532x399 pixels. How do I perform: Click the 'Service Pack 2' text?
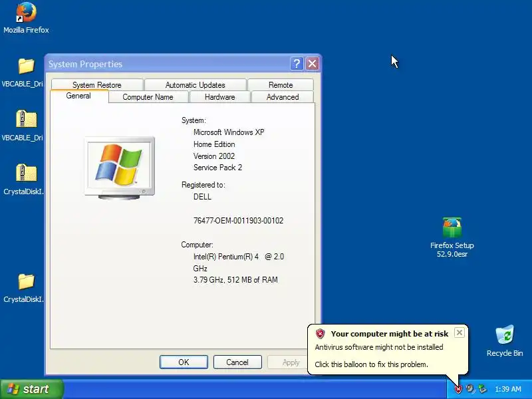[x=217, y=168]
